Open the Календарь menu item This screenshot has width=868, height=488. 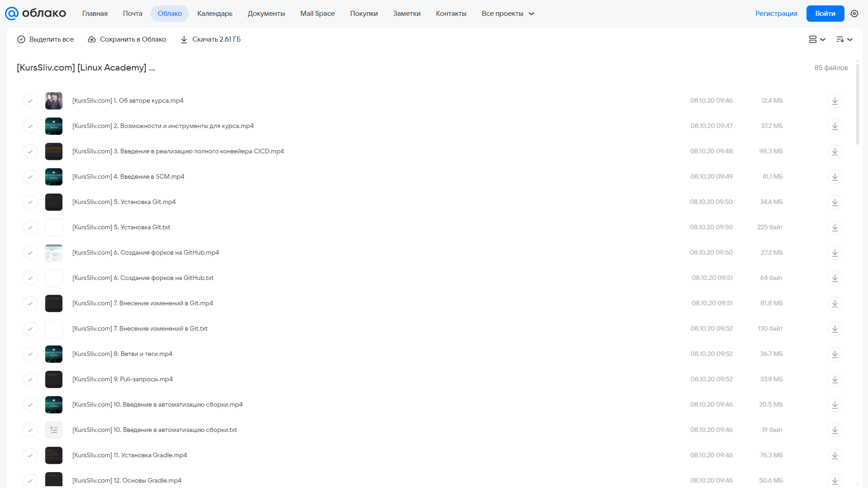(215, 14)
